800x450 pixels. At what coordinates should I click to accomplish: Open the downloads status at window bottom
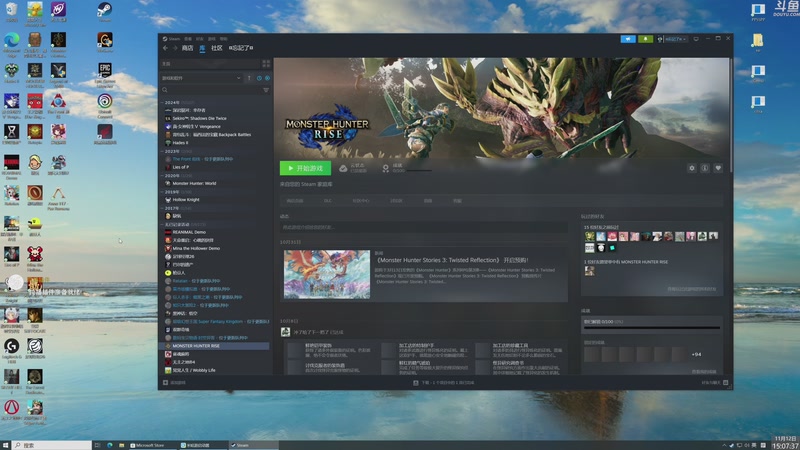tap(444, 383)
